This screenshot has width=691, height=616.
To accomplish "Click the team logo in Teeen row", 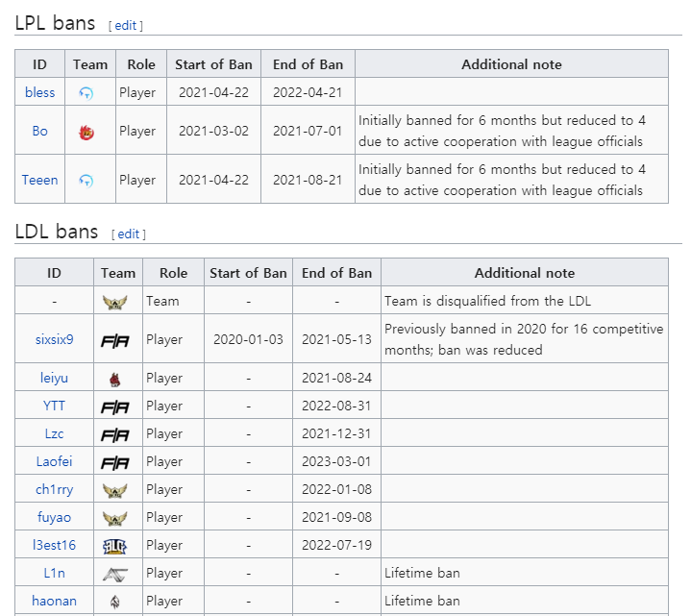I will [x=86, y=181].
